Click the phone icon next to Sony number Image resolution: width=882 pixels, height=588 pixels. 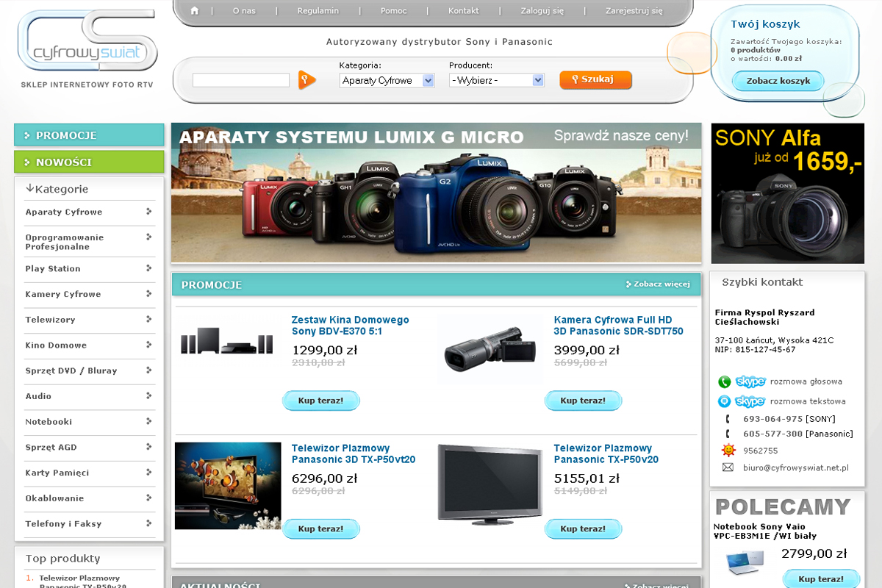[728, 419]
